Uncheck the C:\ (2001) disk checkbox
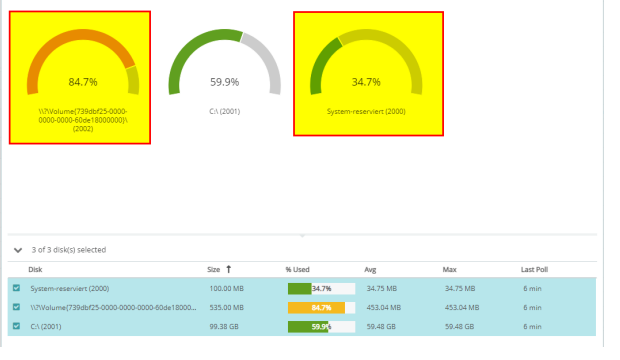The height and width of the screenshot is (360, 620). tap(16, 326)
